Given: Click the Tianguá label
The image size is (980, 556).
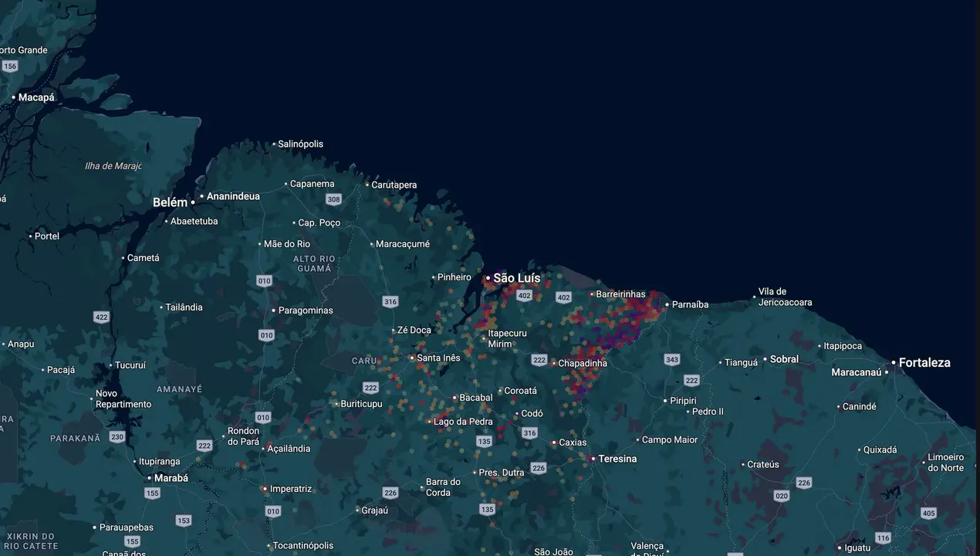Looking at the screenshot, I should (x=742, y=362).
